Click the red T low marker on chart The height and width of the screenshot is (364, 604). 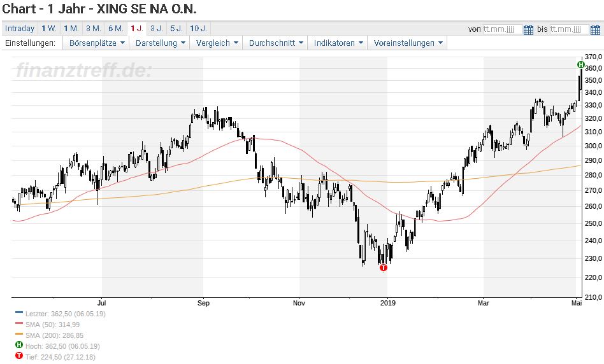pyautogui.click(x=383, y=267)
